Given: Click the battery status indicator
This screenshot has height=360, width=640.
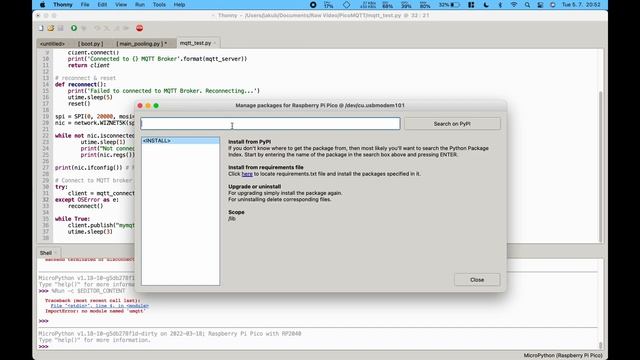Looking at the screenshot, I should 449,5.
